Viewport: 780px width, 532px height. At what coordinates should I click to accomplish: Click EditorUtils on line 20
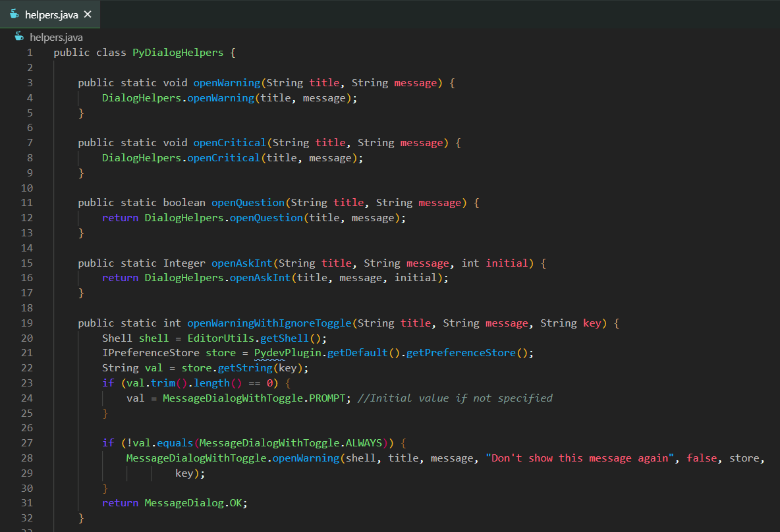pos(221,338)
